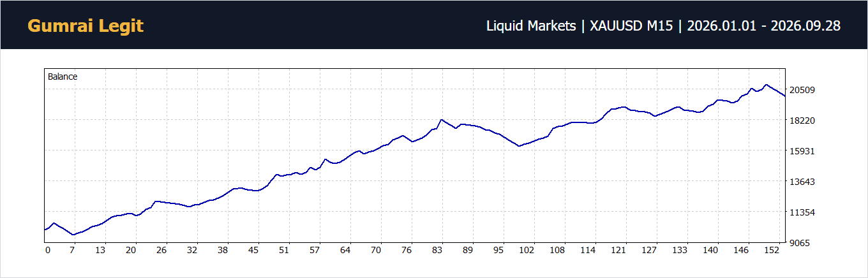Screen dimensions: 868x278
Task: Click the 57 x-axis label
Action: [x=315, y=251]
